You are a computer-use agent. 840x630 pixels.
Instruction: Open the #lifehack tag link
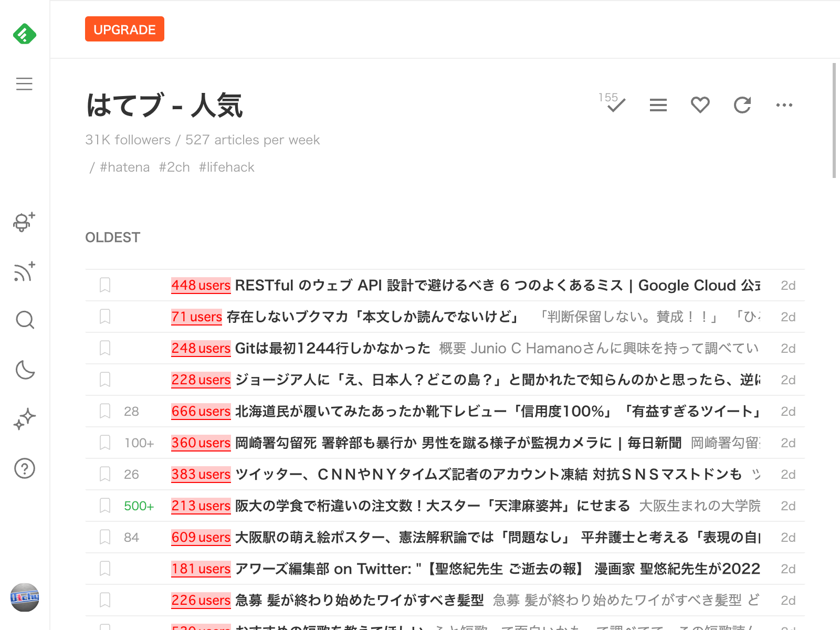pyautogui.click(x=227, y=167)
